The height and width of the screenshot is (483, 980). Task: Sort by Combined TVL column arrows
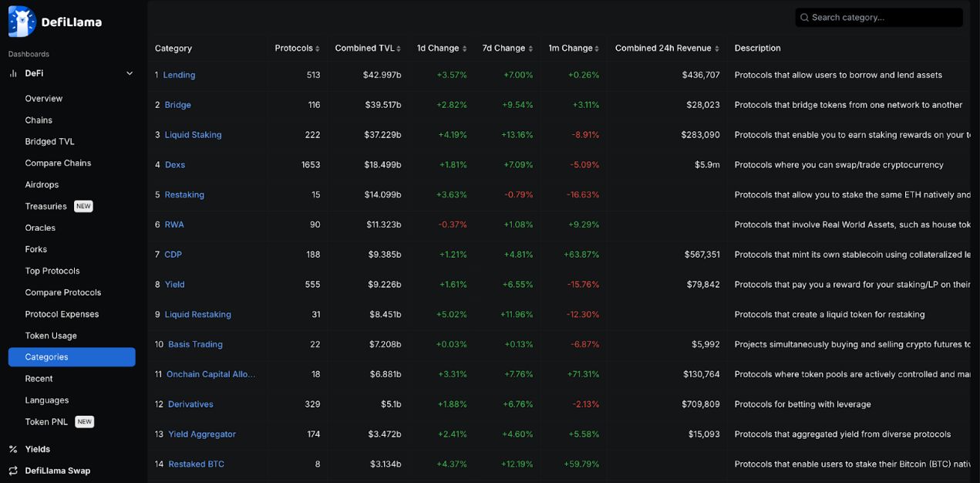click(x=399, y=49)
